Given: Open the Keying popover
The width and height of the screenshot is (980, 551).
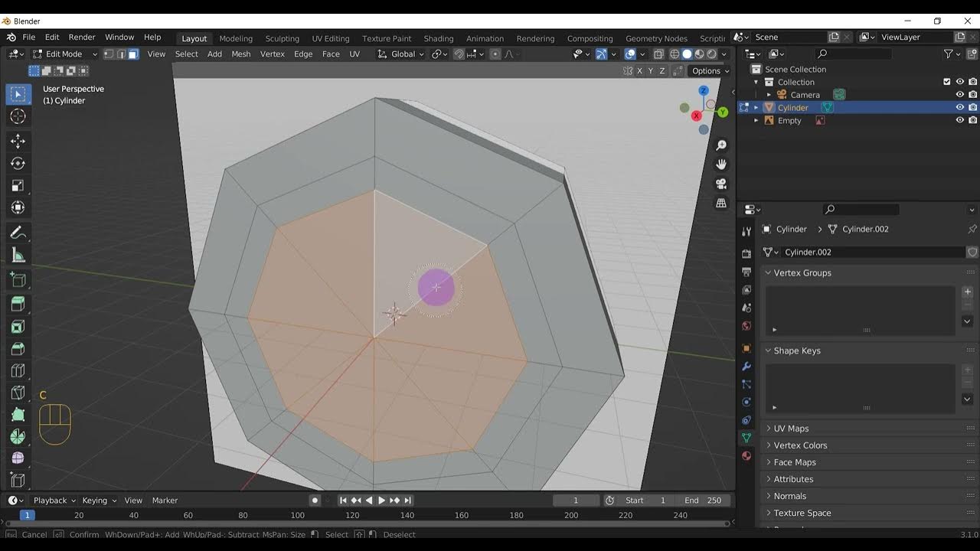Looking at the screenshot, I should point(99,500).
